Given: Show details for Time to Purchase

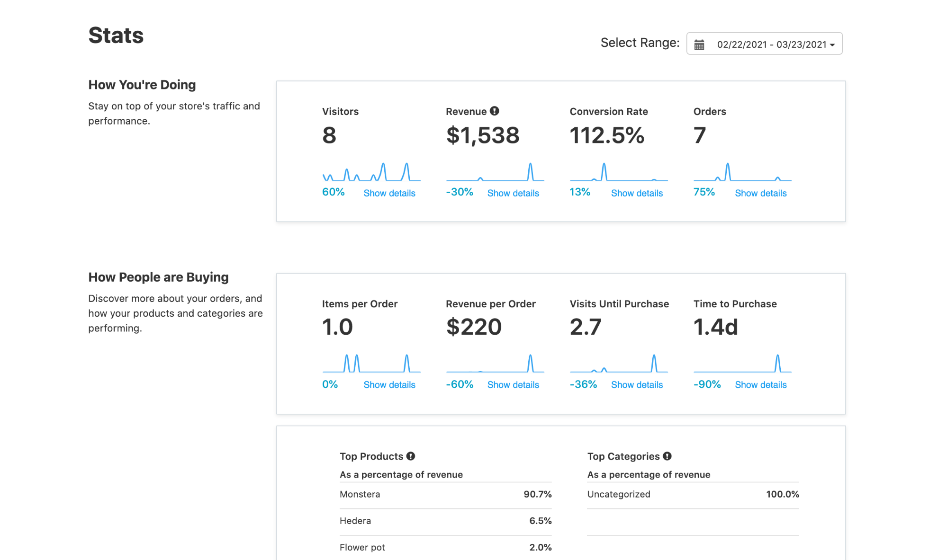Looking at the screenshot, I should pyautogui.click(x=760, y=384).
